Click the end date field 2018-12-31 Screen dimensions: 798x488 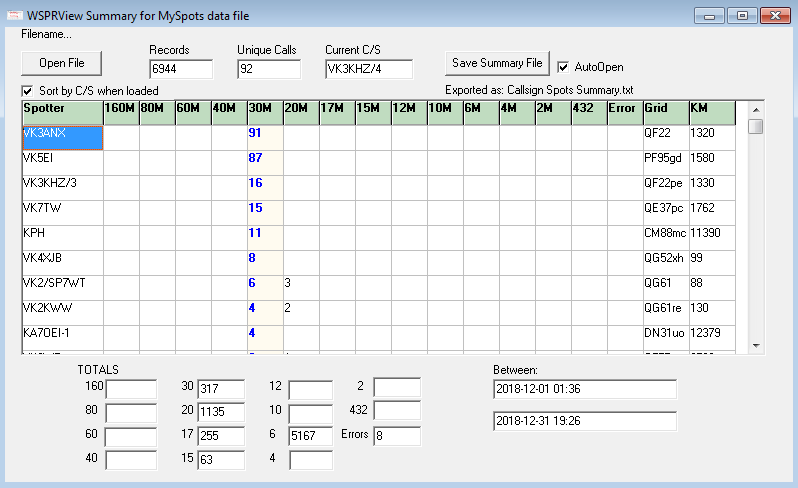pyautogui.click(x=584, y=421)
